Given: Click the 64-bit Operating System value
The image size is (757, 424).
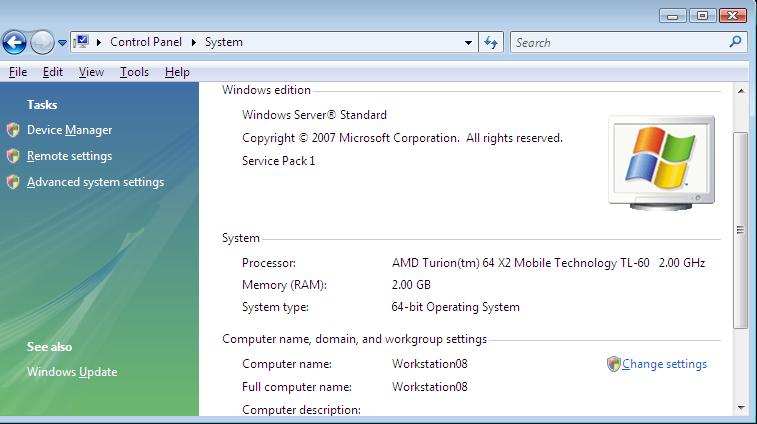Looking at the screenshot, I should (x=455, y=307).
